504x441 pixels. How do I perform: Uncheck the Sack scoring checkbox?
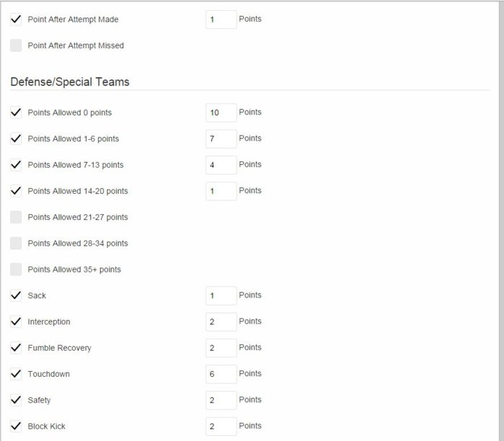16,295
